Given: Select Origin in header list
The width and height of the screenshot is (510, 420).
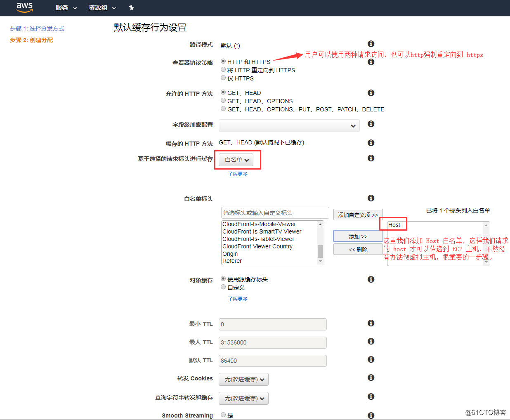Looking at the screenshot, I should (x=269, y=254).
